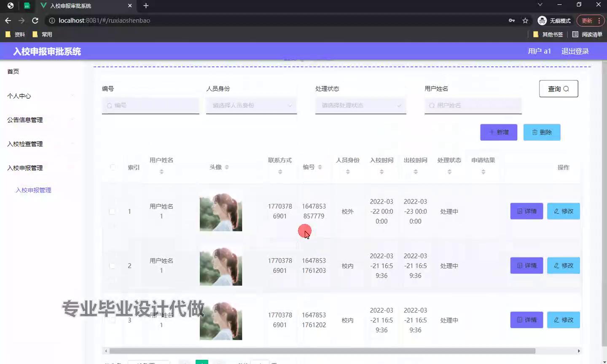
Task: Check the checkbox of table row 1
Action: coord(113,211)
